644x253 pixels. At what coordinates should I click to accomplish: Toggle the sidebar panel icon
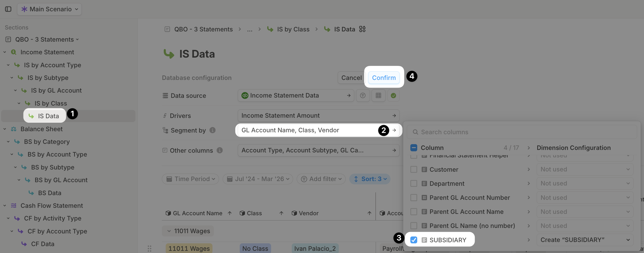coord(8,9)
